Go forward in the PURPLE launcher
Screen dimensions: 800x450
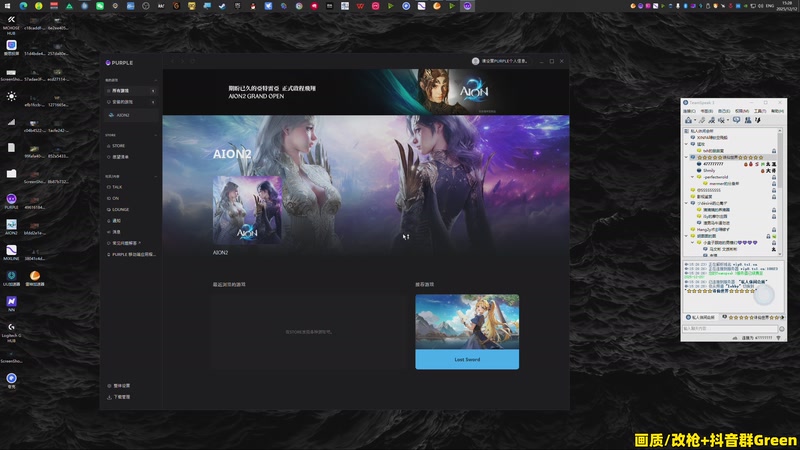click(x=183, y=61)
